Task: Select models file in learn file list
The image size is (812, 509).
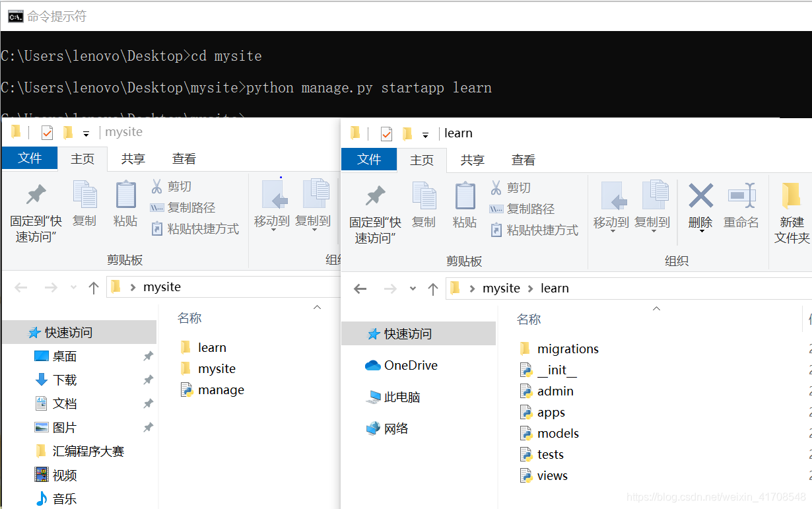Action: click(x=549, y=433)
